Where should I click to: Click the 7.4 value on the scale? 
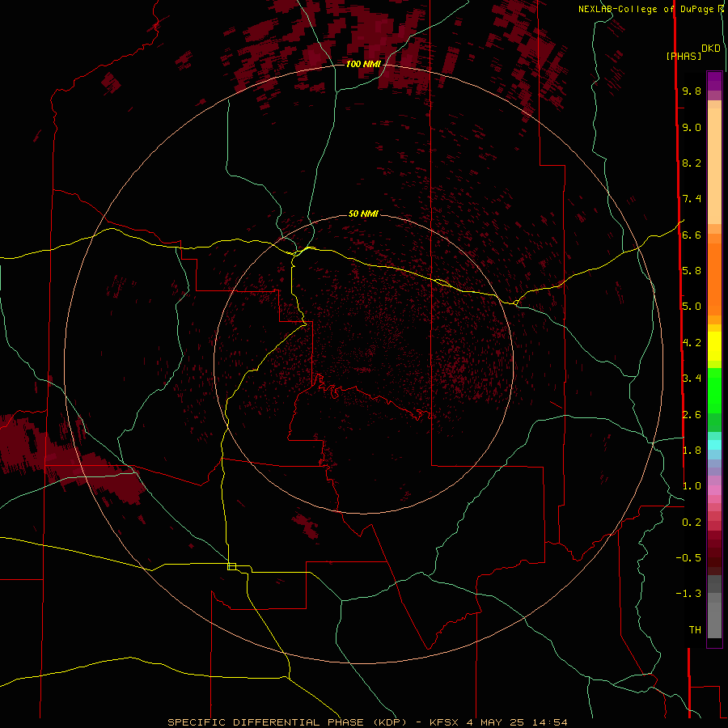pos(692,199)
